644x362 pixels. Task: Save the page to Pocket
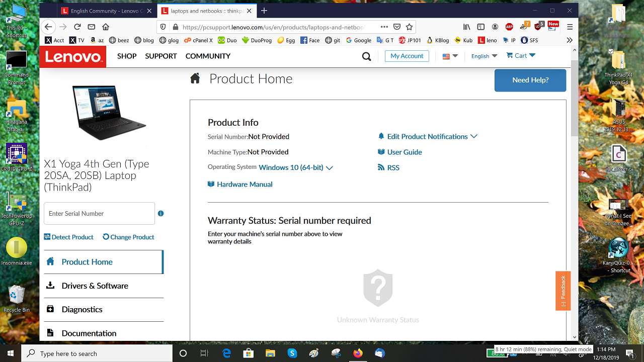[x=397, y=27]
